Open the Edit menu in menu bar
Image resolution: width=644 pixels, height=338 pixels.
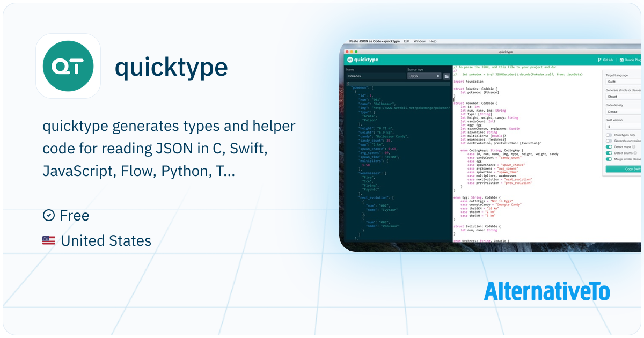click(x=407, y=41)
